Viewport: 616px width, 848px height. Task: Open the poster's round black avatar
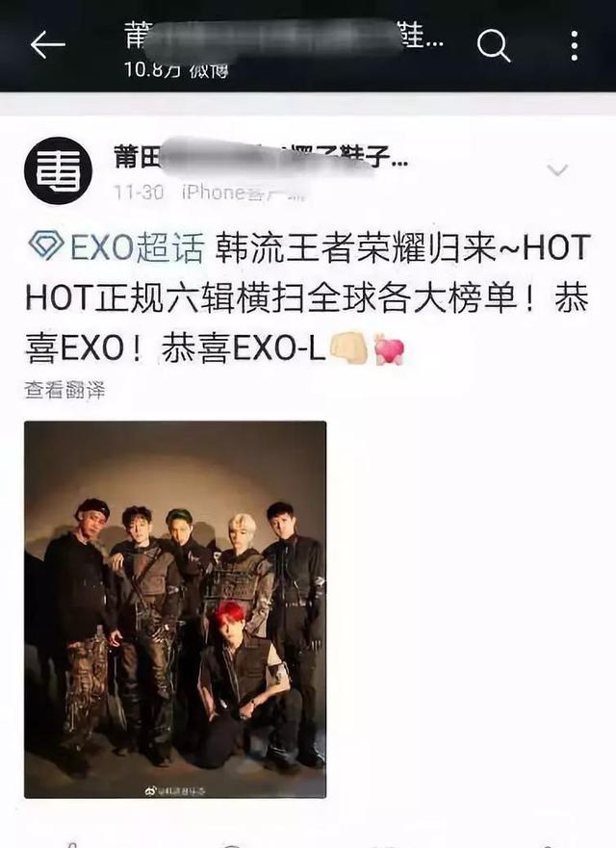click(x=58, y=171)
